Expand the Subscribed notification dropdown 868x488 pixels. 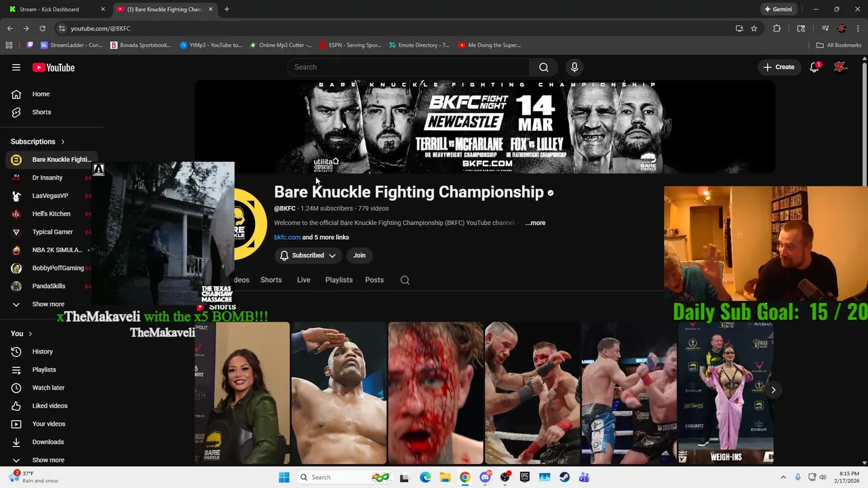(x=309, y=256)
